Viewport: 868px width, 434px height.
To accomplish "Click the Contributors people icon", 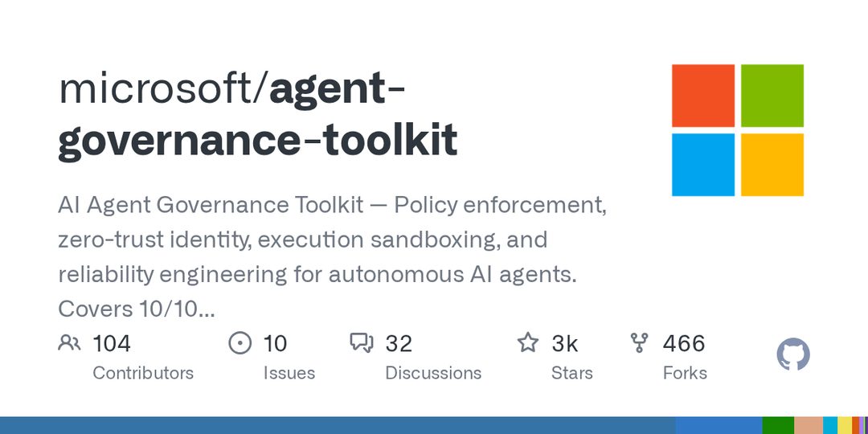I will pyautogui.click(x=69, y=343).
